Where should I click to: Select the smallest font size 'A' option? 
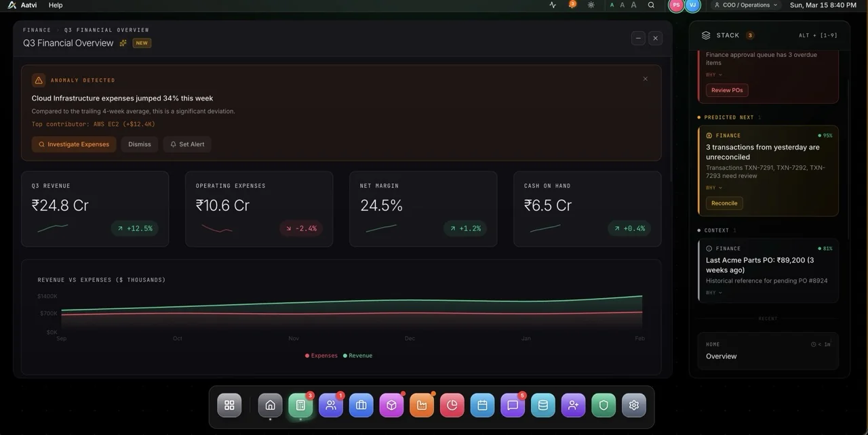[x=612, y=5]
